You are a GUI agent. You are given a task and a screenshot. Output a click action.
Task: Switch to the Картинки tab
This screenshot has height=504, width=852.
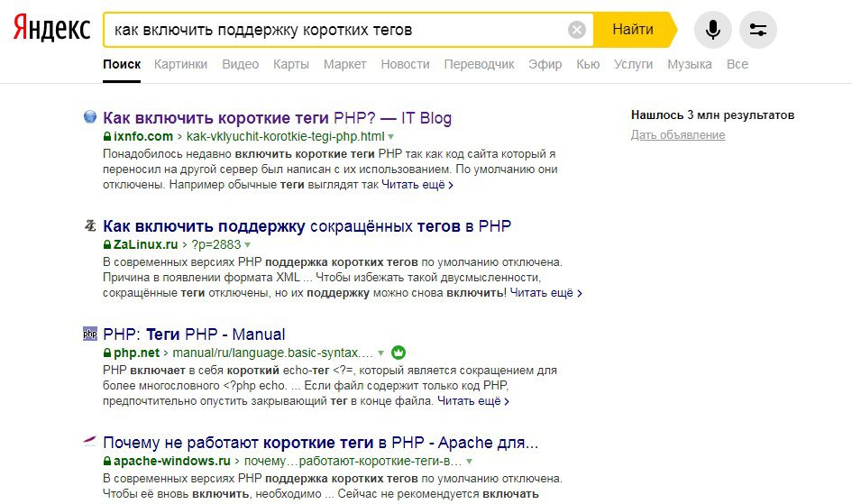[x=180, y=64]
